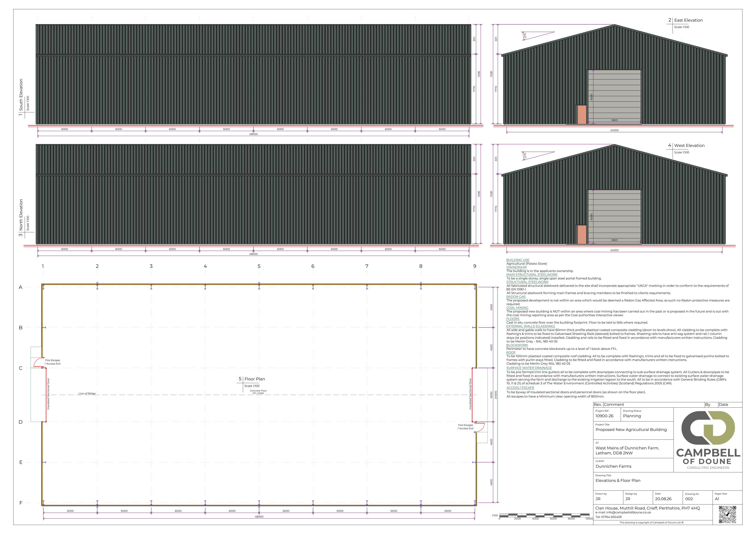Click the 'MAIN STRUCTURAL STEELWORK' heading
The width and height of the screenshot is (756, 534).
click(x=532, y=275)
